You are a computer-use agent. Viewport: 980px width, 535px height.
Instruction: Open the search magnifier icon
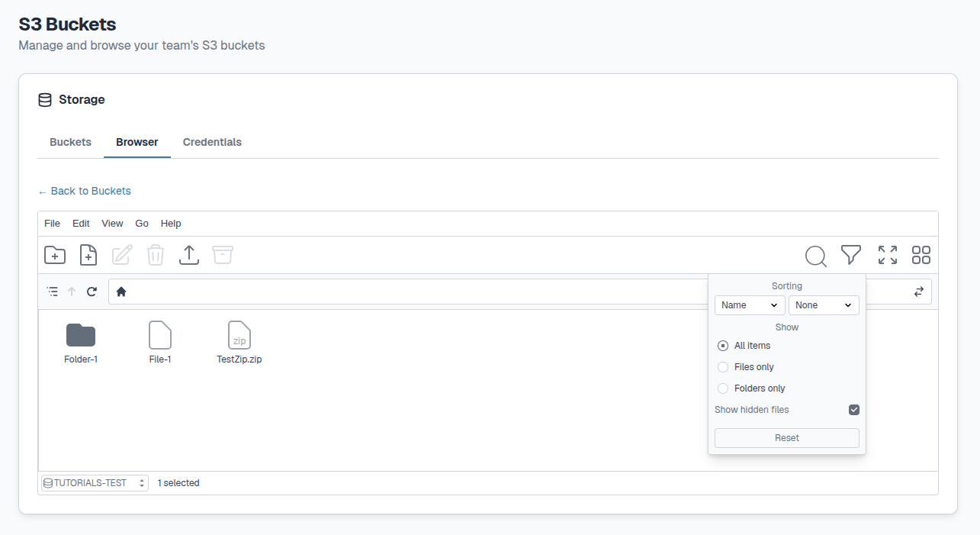pyautogui.click(x=815, y=256)
